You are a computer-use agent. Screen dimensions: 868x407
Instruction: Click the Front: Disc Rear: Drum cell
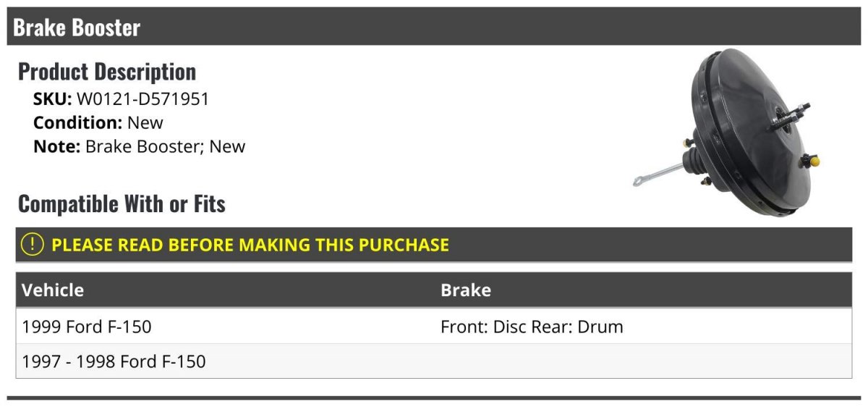(x=532, y=327)
